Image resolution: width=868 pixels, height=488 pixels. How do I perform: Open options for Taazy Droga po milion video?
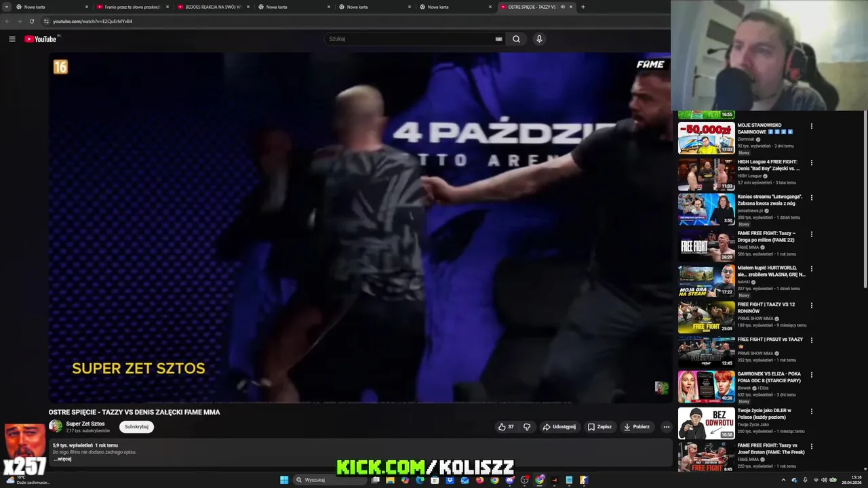tap(811, 235)
